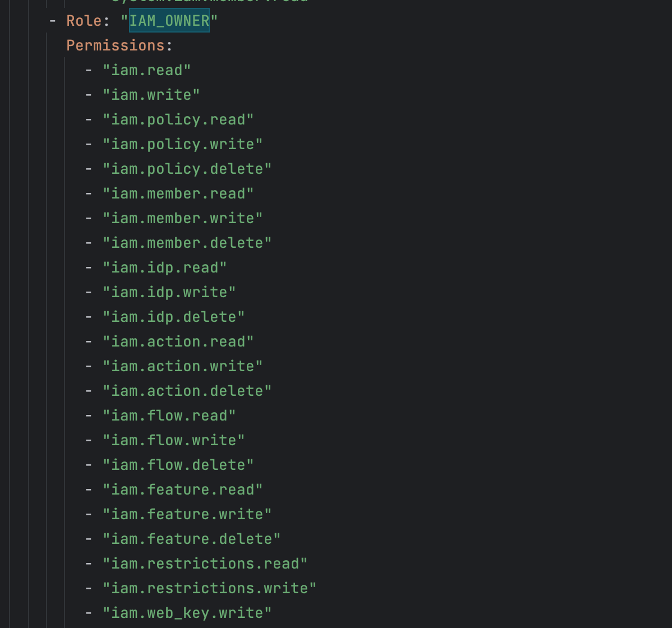Click the "iam.restrictions.read" string
Viewport: 672px width, 628px height.
click(205, 564)
